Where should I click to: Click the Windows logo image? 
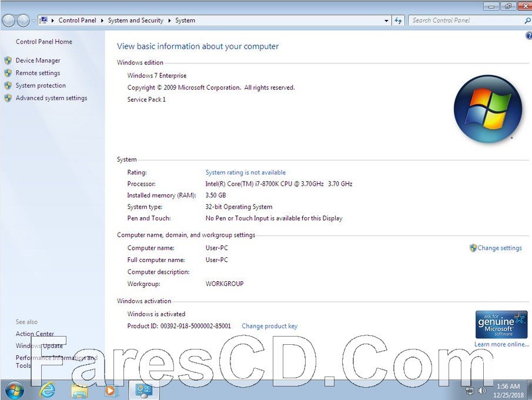click(x=488, y=109)
